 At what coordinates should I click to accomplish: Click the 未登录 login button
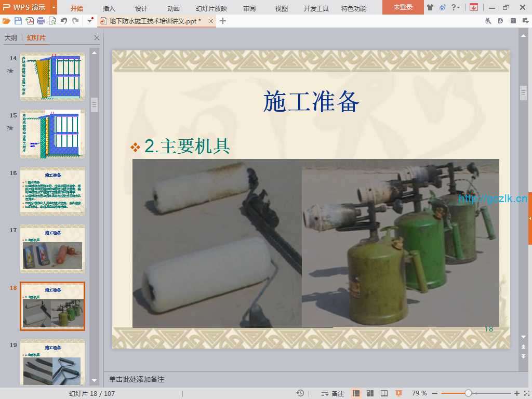click(x=403, y=8)
